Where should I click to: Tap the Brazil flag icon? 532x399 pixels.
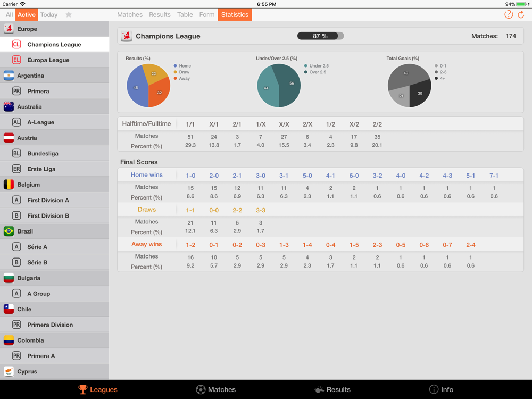[9, 231]
